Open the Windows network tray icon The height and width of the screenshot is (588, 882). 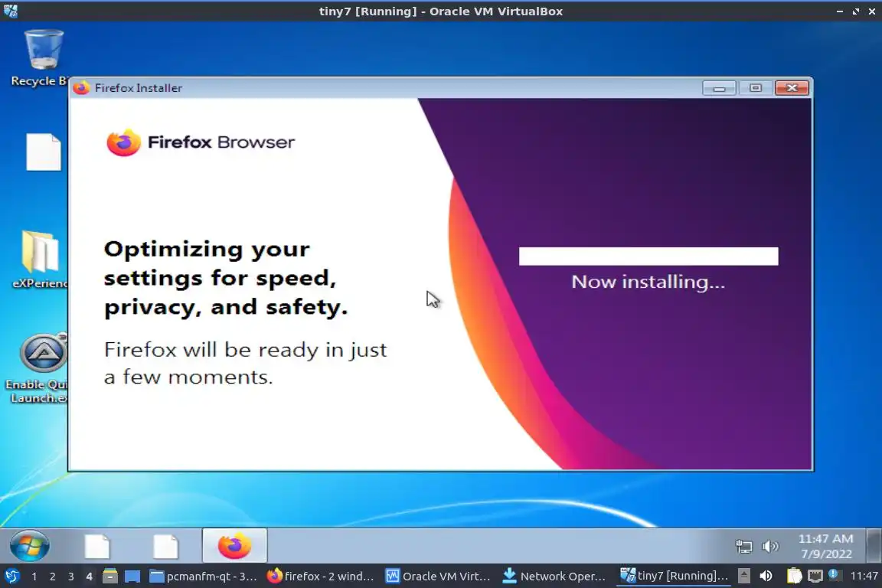743,547
